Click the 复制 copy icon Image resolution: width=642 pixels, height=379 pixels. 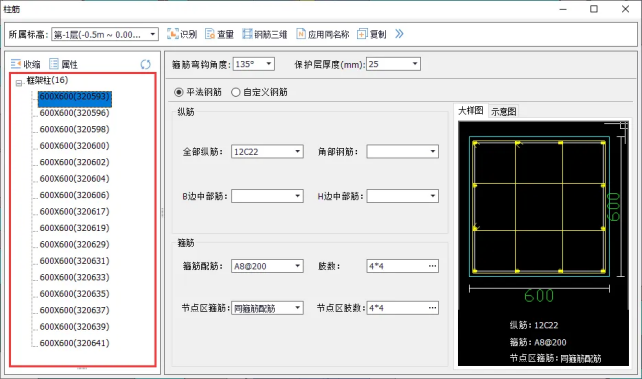point(362,34)
